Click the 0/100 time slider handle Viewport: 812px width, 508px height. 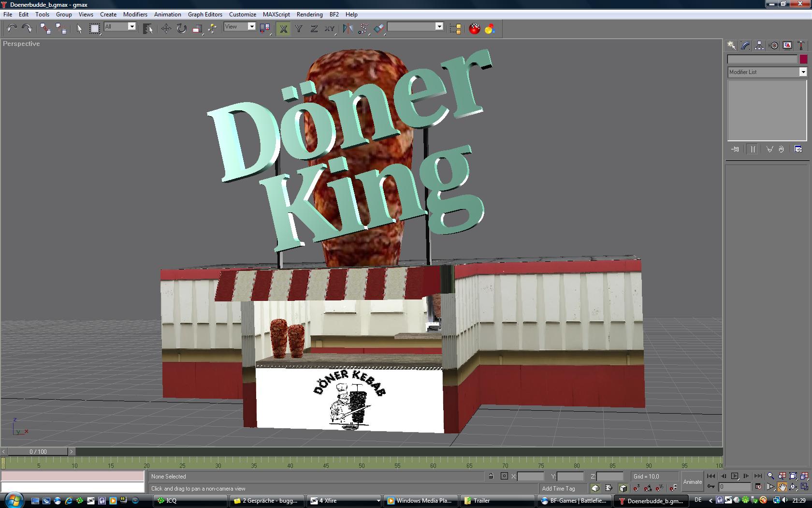pyautogui.click(x=38, y=451)
